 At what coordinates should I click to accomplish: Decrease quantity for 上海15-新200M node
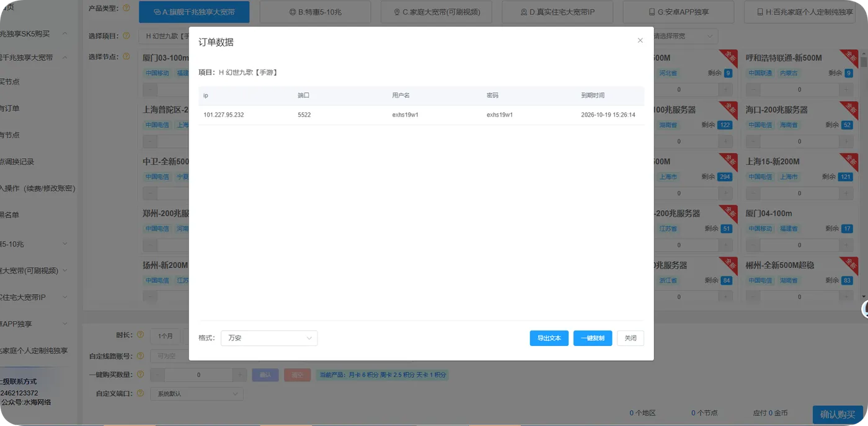click(x=753, y=193)
